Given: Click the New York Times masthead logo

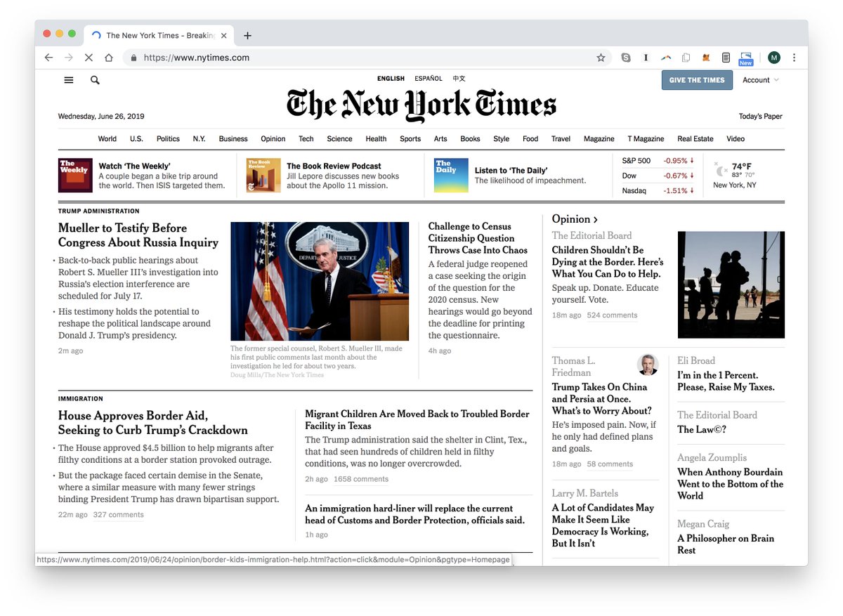Looking at the screenshot, I should [x=421, y=105].
